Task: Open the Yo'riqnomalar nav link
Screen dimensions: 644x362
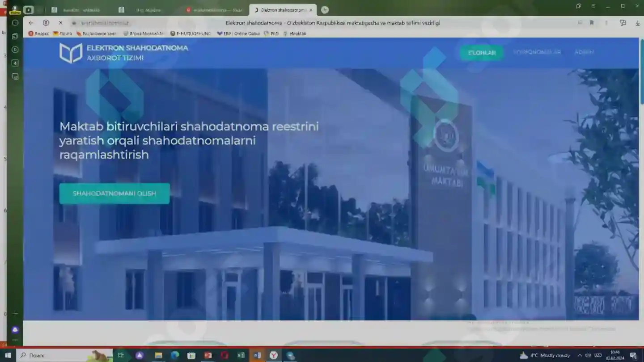Action: (x=537, y=52)
